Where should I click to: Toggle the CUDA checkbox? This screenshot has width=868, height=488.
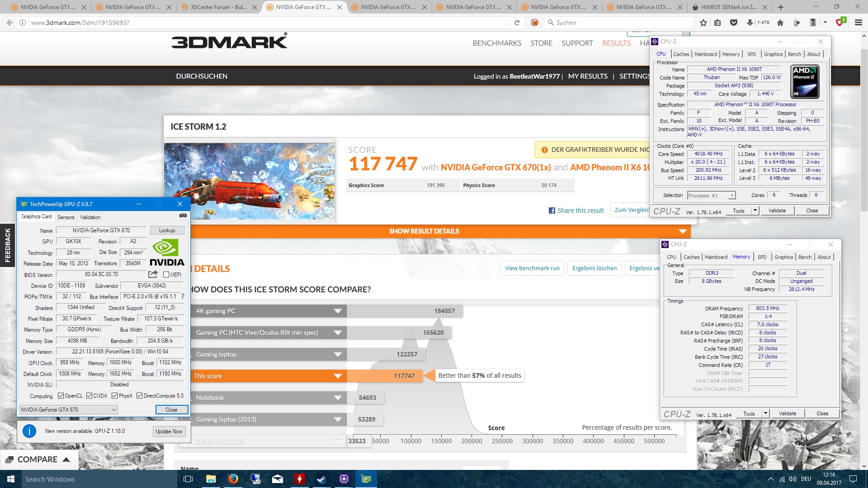90,396
